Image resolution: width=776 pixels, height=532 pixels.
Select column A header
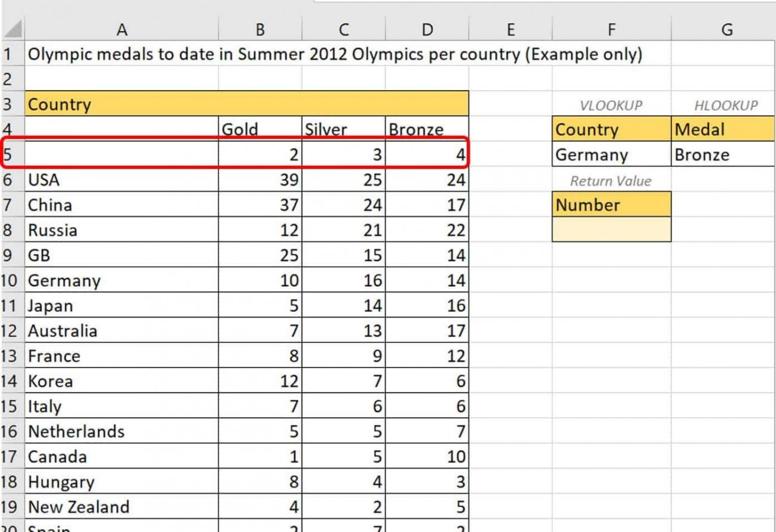122,29
